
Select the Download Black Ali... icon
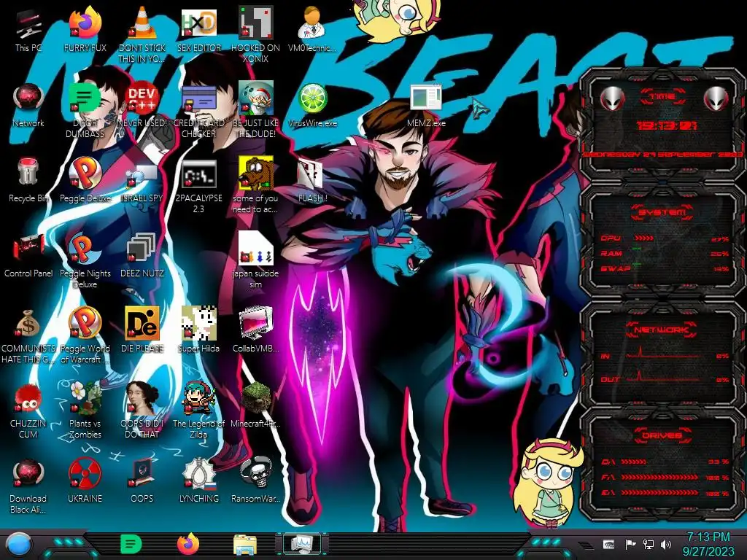click(x=28, y=486)
